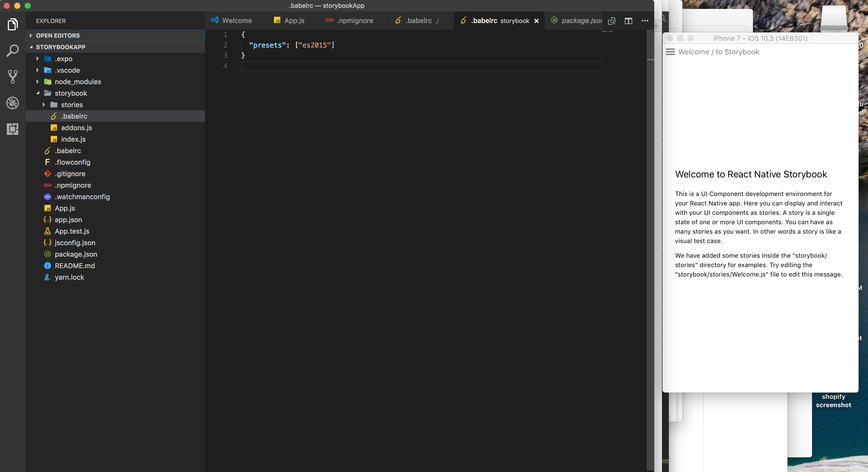868x472 pixels.
Task: Open the editor More Actions ellipsis
Action: pos(645,21)
